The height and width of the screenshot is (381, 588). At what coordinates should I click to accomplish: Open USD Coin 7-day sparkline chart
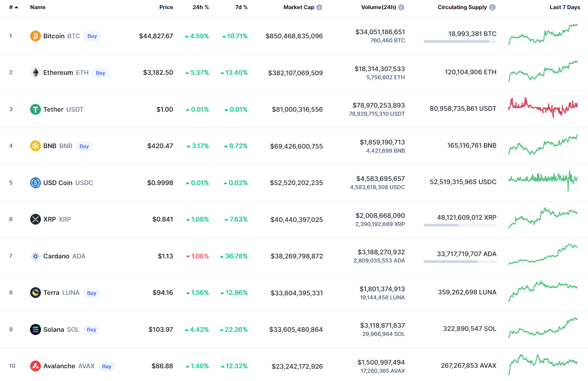click(543, 180)
